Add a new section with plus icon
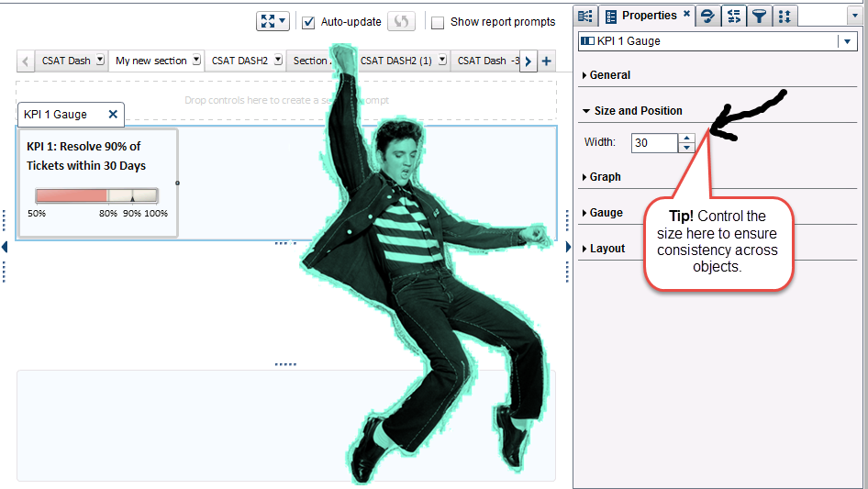 point(546,61)
